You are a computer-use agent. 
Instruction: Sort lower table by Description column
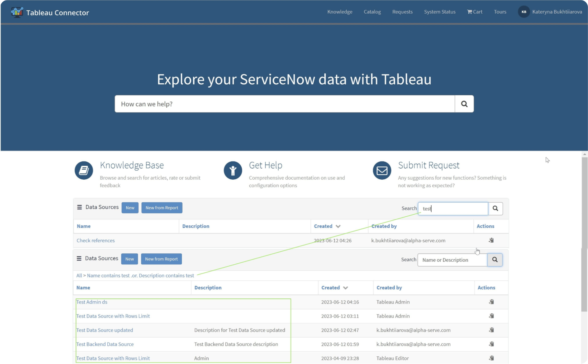[208, 288]
